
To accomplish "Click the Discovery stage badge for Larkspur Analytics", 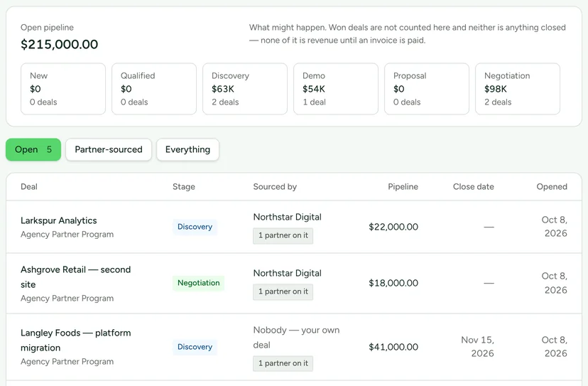I will tap(195, 227).
